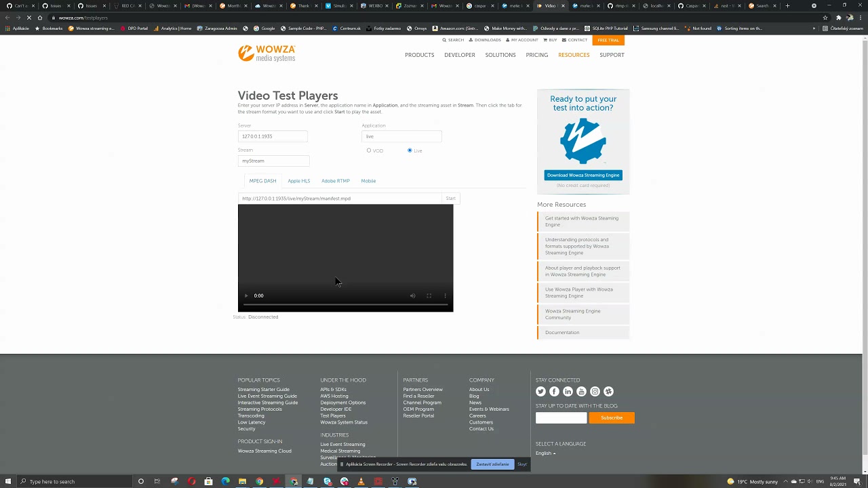Open Wowza YouTube channel
Viewport: 868px width, 488px height.
pyautogui.click(x=581, y=391)
